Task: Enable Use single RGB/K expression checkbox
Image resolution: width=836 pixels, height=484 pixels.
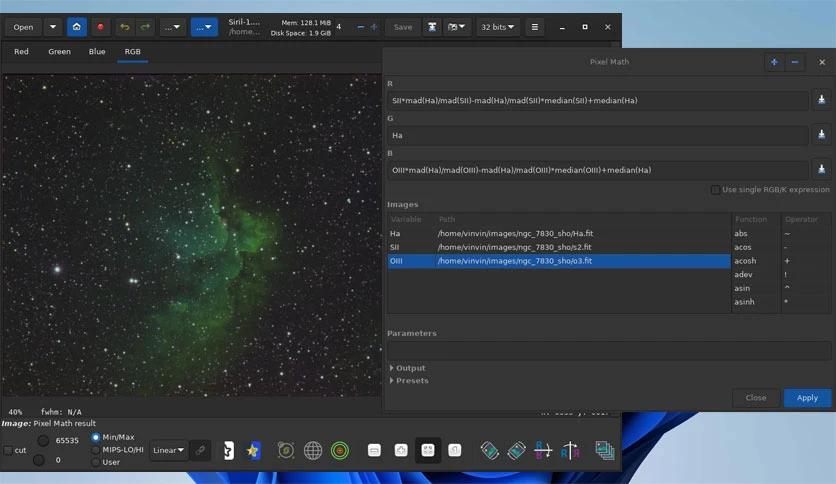Action: (x=715, y=190)
